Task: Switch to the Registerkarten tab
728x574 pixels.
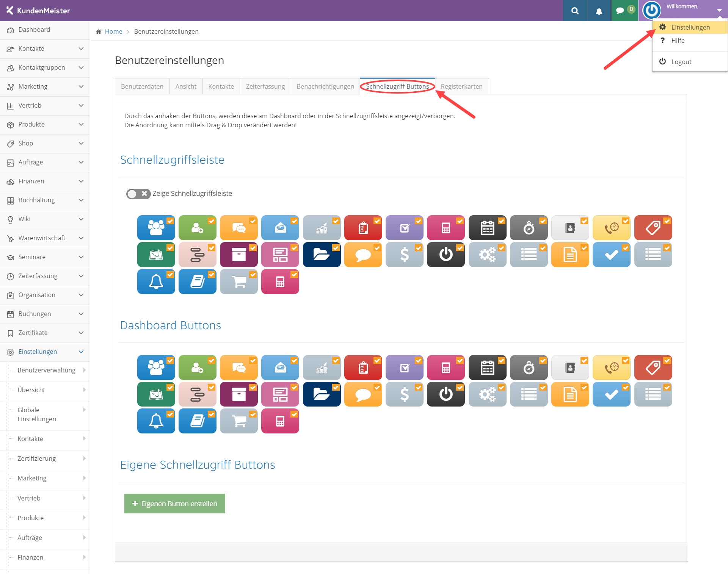Action: [461, 86]
